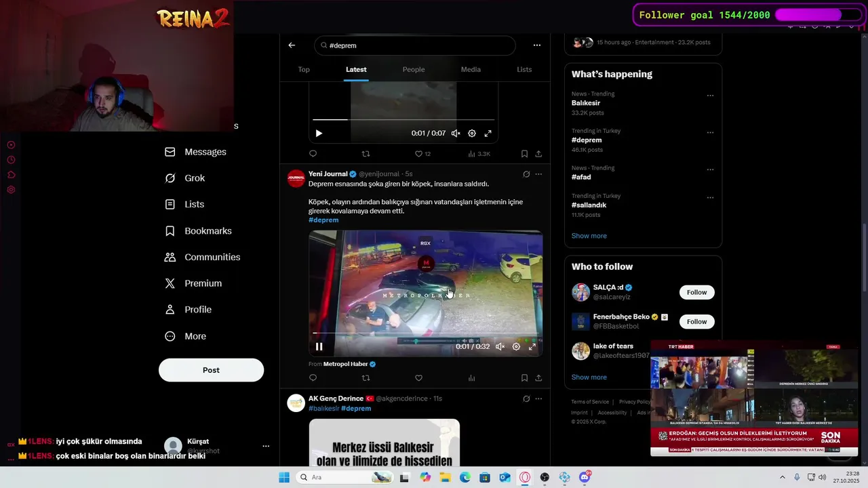Like the Yeni Journal post
The image size is (868, 488).
click(x=418, y=378)
